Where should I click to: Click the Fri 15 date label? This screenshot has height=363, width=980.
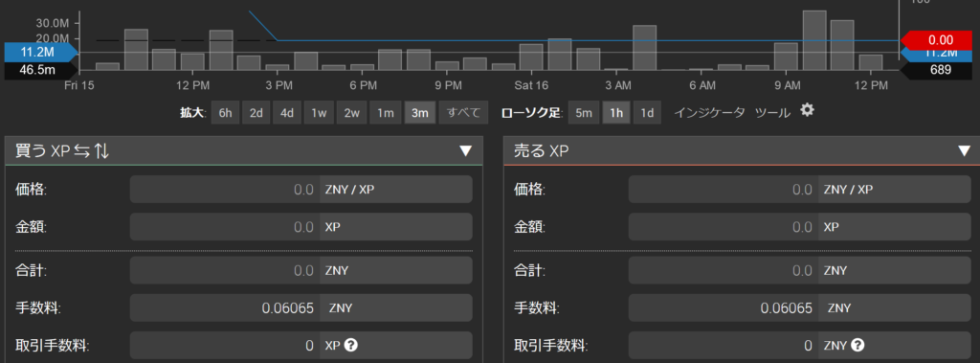click(79, 85)
